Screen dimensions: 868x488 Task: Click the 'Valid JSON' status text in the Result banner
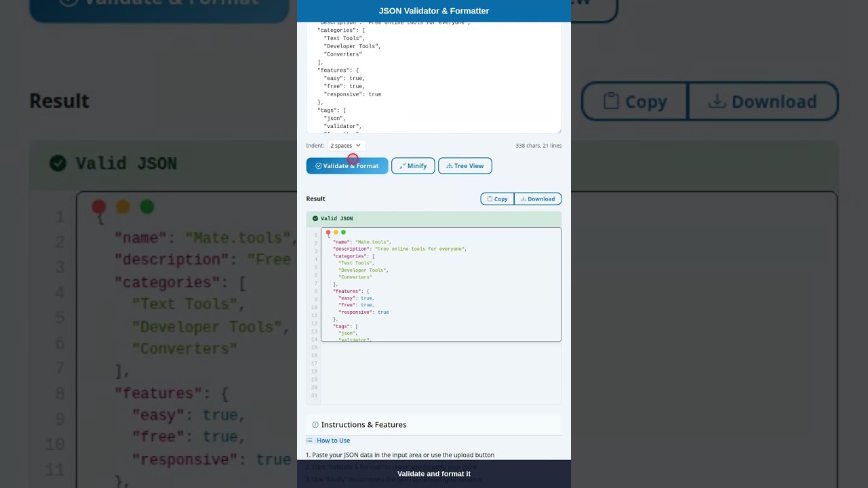(x=337, y=219)
